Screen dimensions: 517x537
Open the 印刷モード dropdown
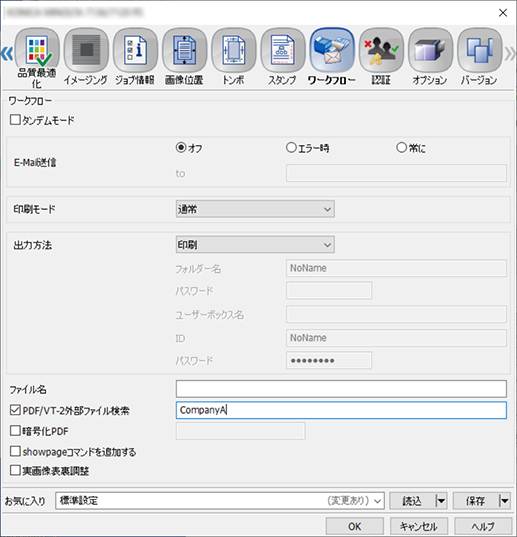click(x=255, y=209)
